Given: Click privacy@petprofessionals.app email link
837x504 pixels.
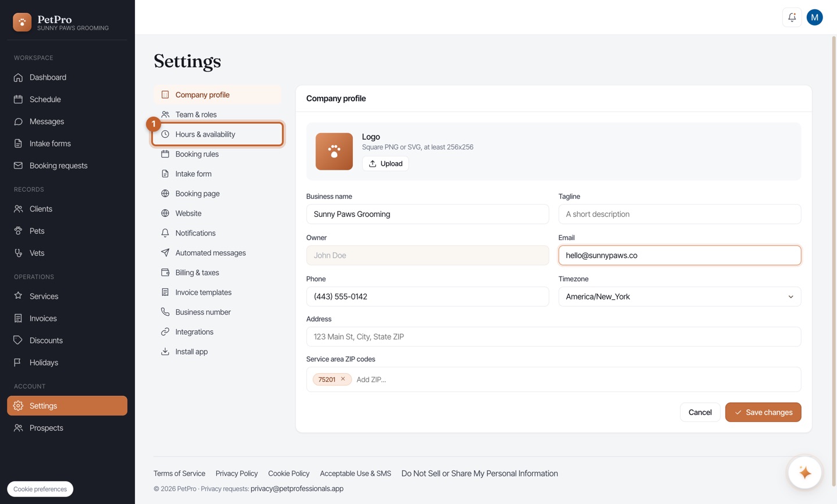Looking at the screenshot, I should tap(297, 488).
